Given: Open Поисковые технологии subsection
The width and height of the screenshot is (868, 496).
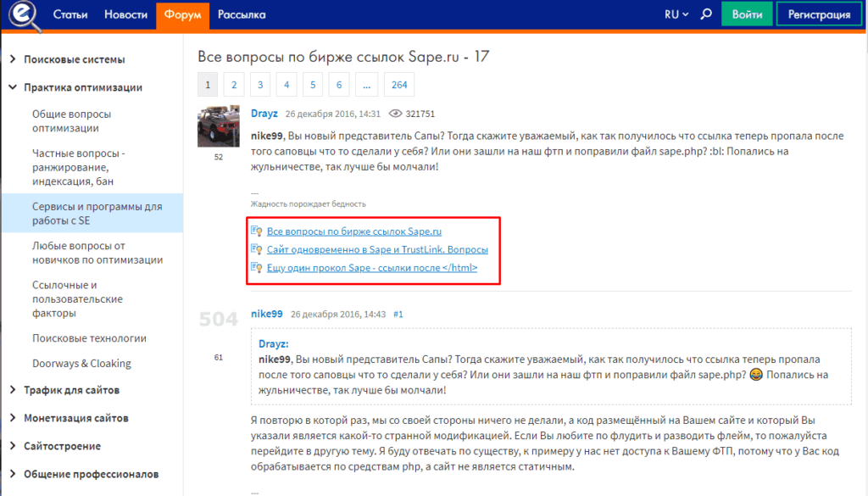Looking at the screenshot, I should click(89, 338).
